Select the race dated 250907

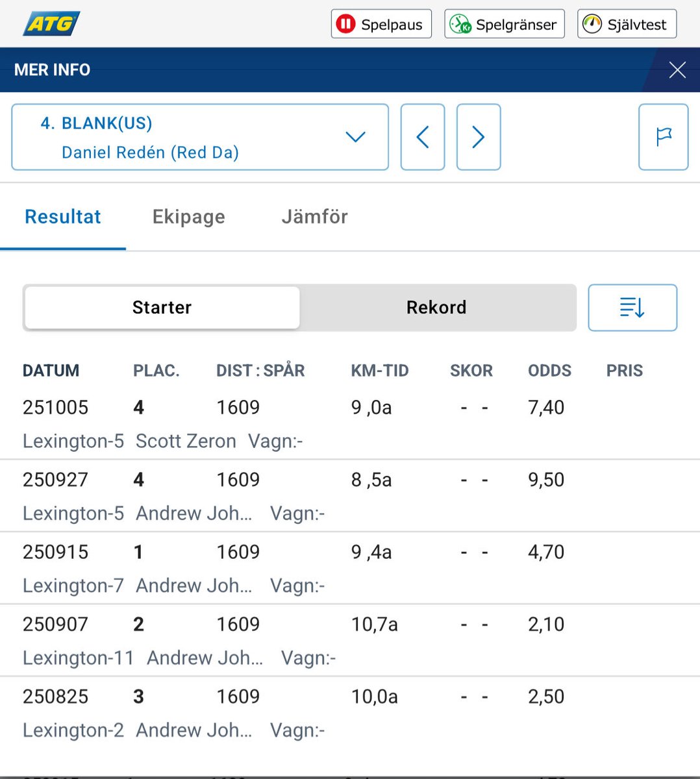click(350, 640)
